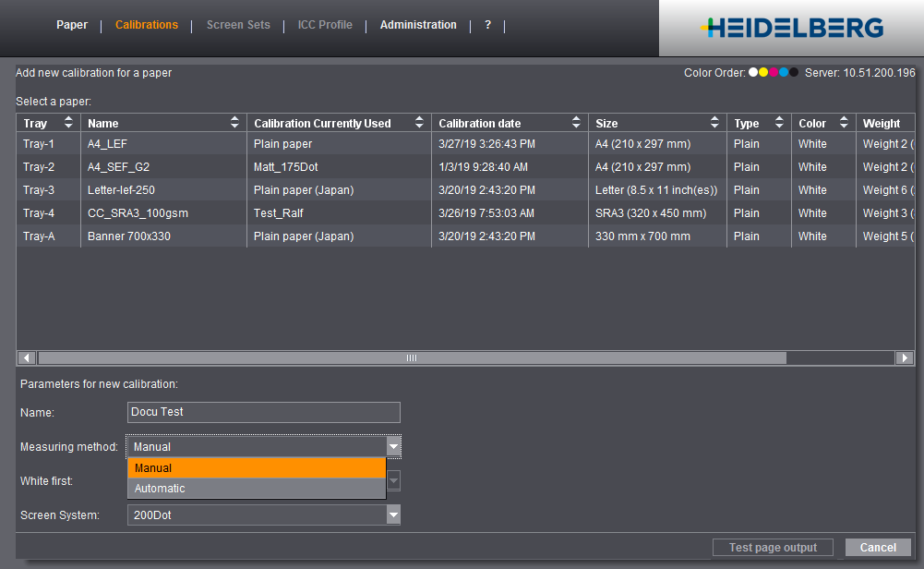Sort table by Tray column arrows

(68, 123)
